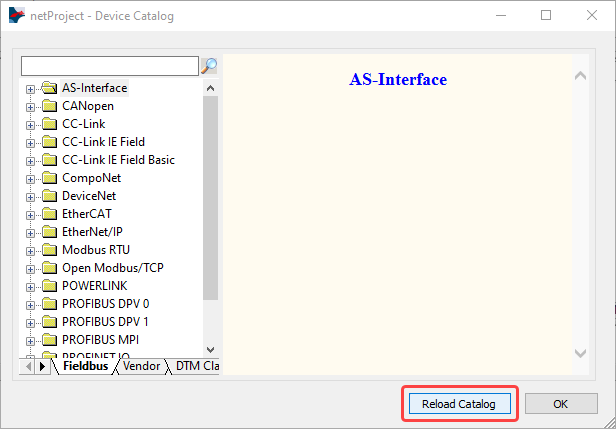This screenshot has height=429, width=616.
Task: Click into the catalog search field
Action: pos(110,66)
